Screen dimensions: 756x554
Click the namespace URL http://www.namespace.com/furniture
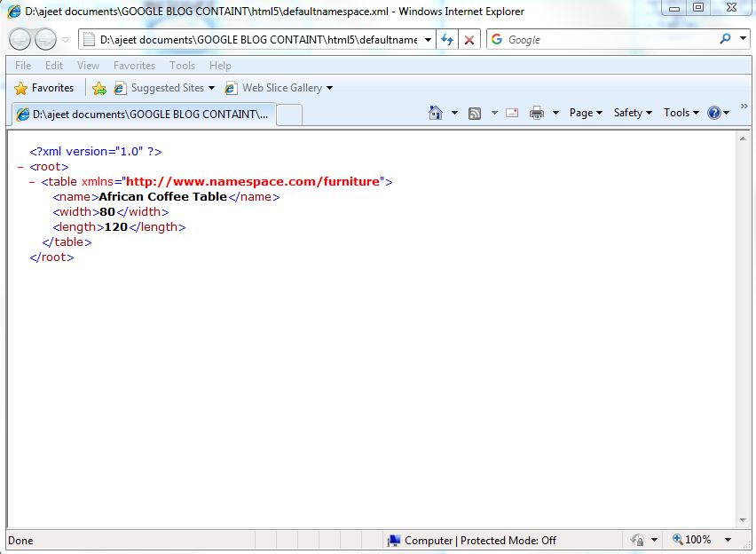click(253, 181)
